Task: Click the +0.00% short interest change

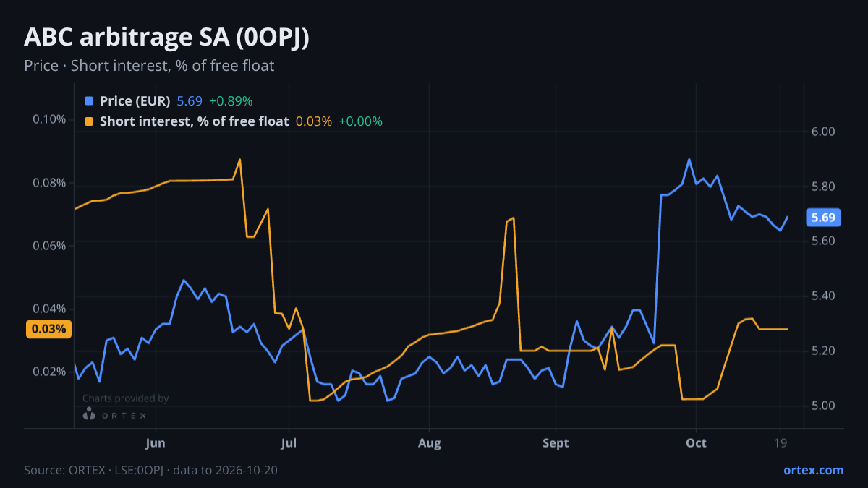Action: point(360,121)
